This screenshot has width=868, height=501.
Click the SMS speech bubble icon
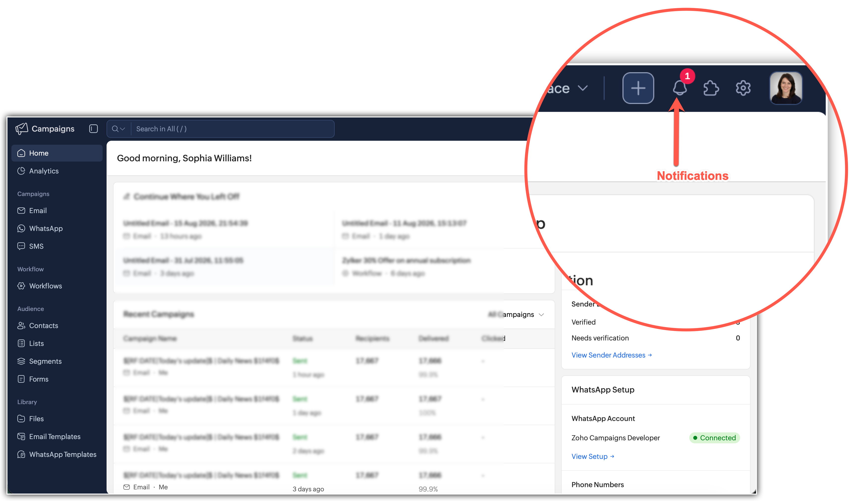point(21,246)
